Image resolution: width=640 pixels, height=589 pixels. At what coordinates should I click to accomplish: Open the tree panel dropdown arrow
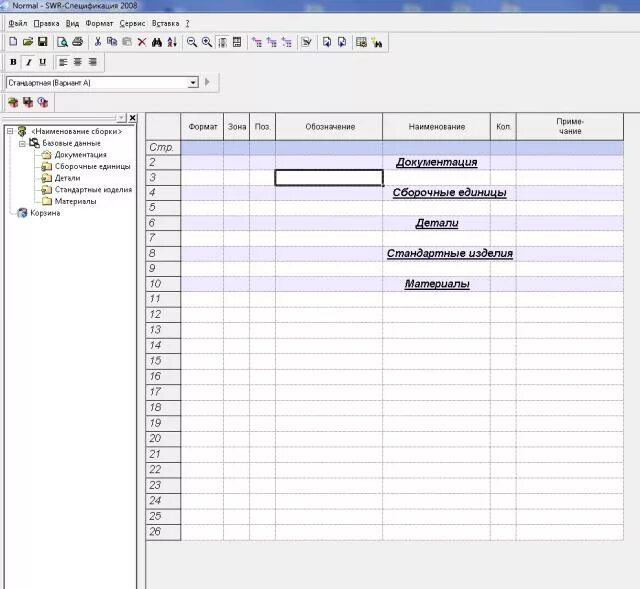121,118
